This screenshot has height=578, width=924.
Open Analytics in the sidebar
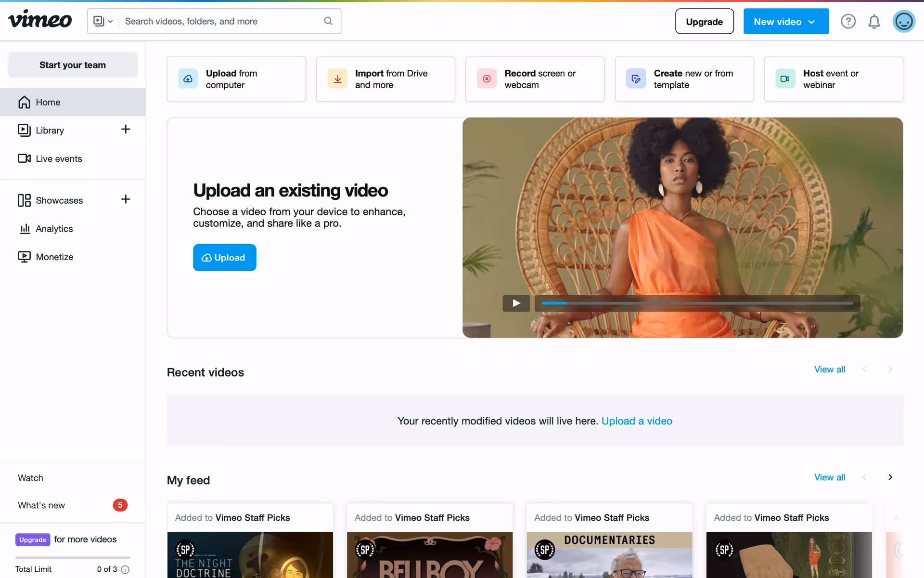tap(54, 229)
